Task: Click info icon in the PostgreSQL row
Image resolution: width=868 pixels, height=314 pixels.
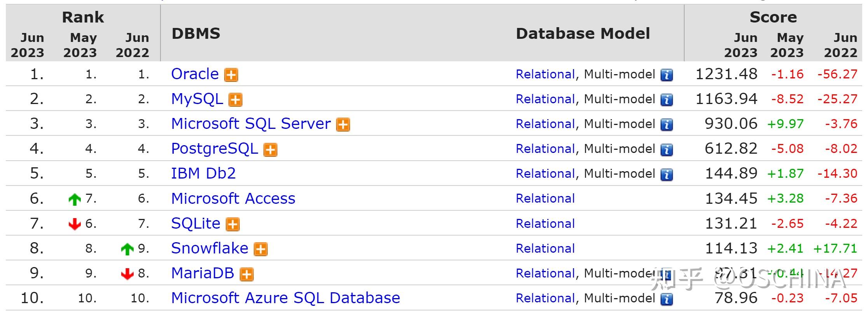Action: (x=667, y=149)
